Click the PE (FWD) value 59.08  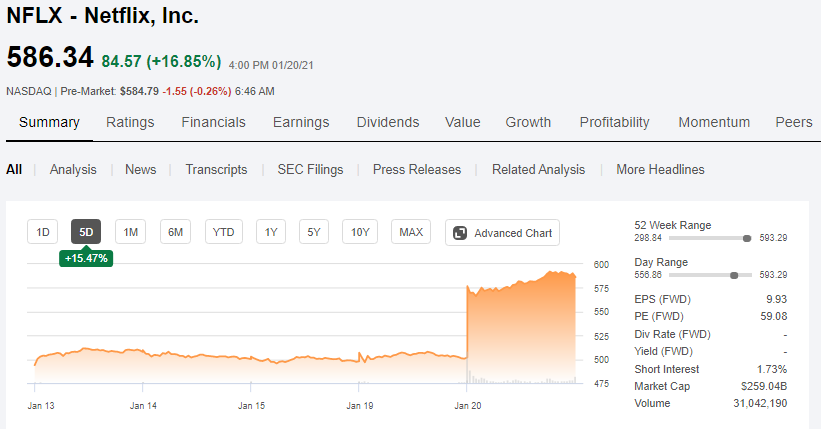[x=774, y=316]
